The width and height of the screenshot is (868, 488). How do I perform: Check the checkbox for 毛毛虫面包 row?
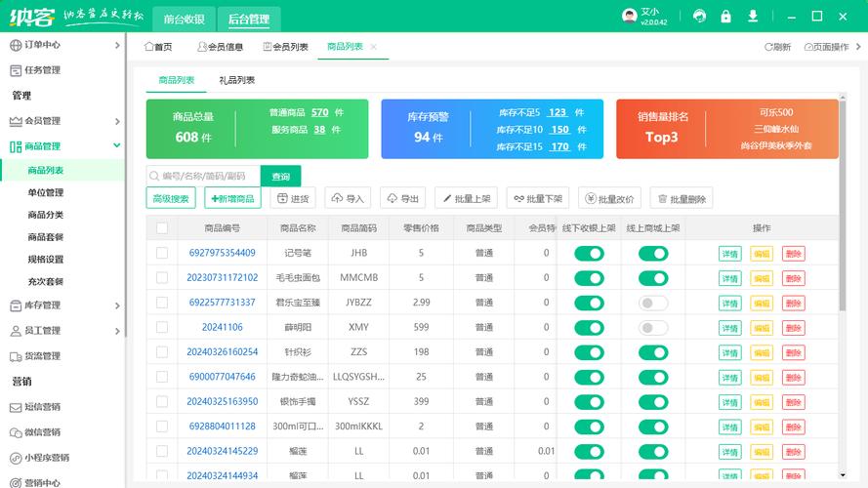click(162, 278)
